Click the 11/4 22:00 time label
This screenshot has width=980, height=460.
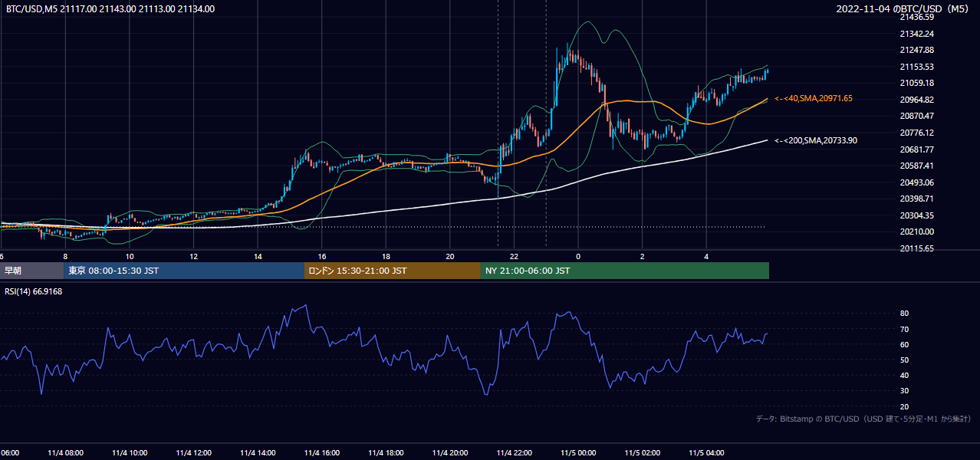click(x=514, y=453)
